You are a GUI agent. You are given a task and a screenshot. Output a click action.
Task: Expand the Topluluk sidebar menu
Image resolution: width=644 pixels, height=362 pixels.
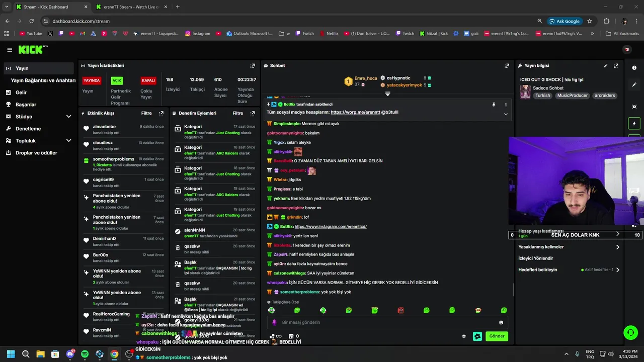point(68,141)
